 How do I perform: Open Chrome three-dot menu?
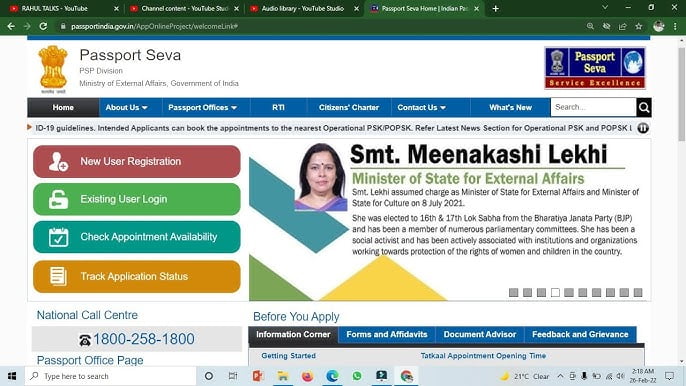tap(675, 26)
